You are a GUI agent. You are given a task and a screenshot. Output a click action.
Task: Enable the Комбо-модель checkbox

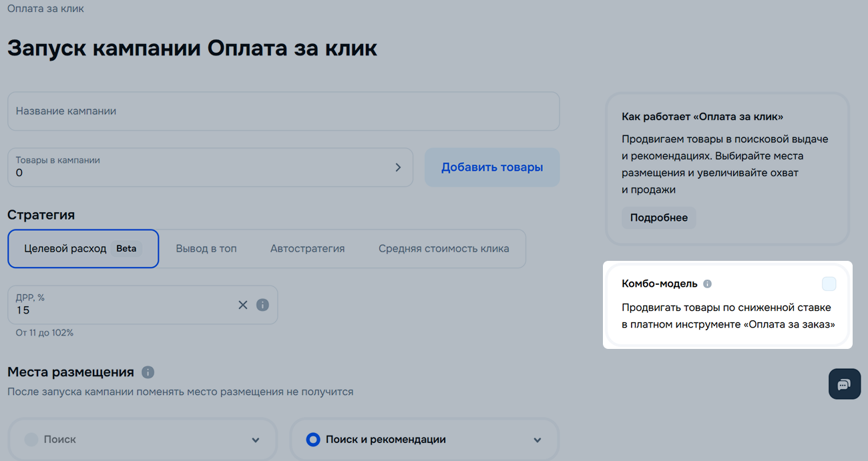829,284
